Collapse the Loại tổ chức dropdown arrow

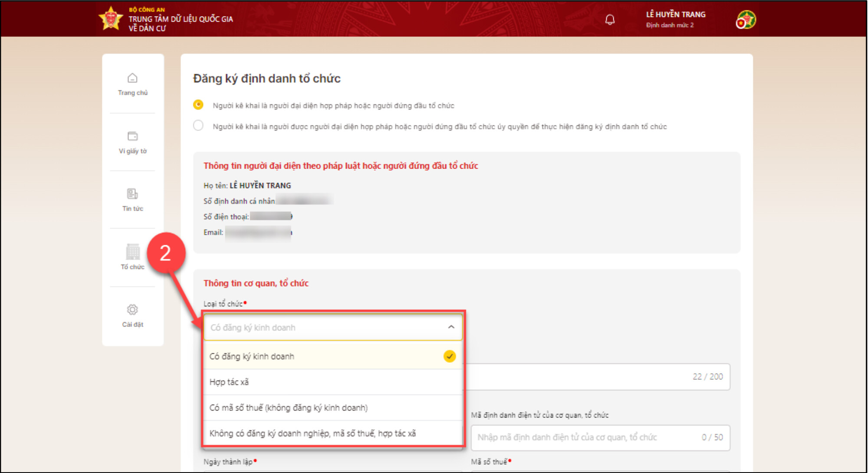click(451, 327)
